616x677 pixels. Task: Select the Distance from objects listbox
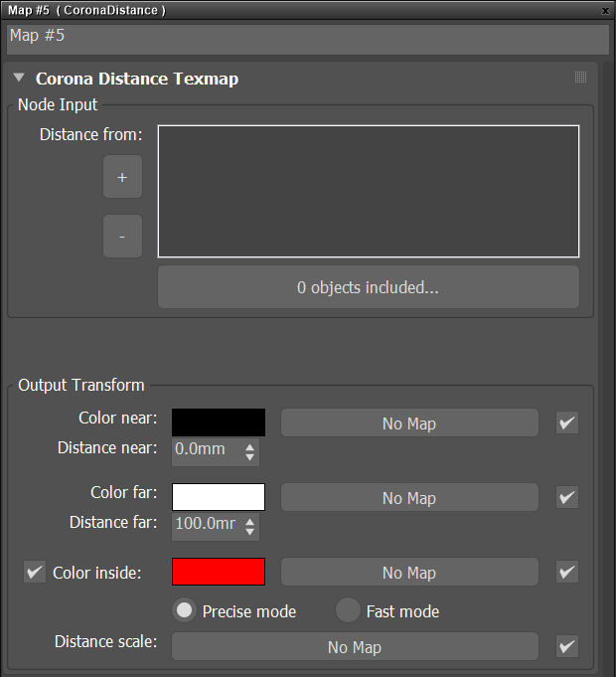(369, 191)
